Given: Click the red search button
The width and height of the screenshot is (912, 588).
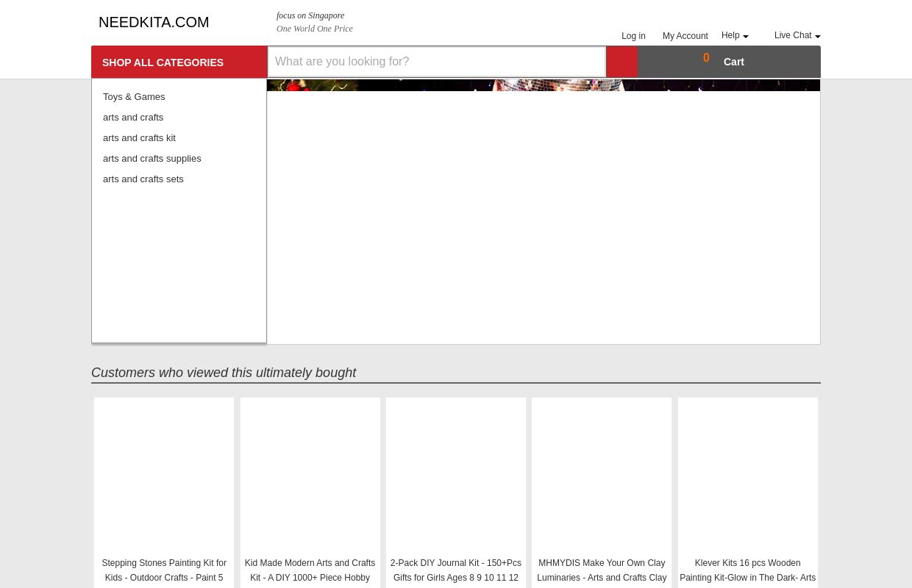Looking at the screenshot, I should click(621, 62).
